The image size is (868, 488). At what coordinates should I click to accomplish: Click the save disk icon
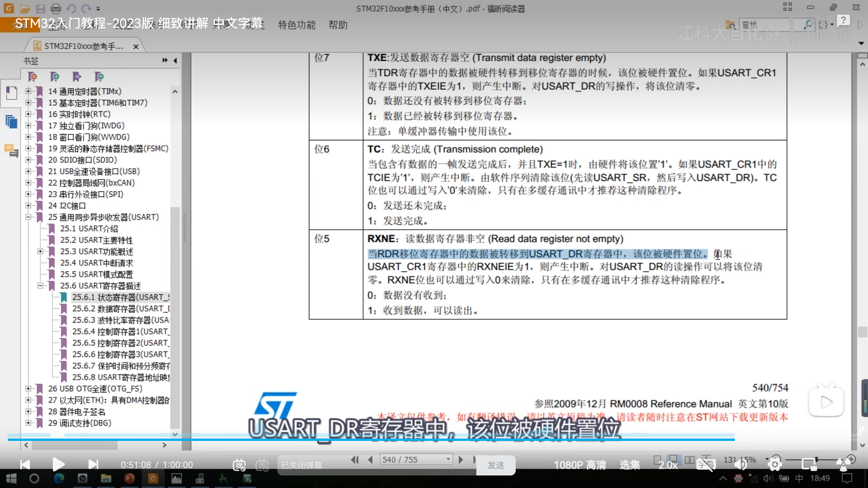pos(41,8)
